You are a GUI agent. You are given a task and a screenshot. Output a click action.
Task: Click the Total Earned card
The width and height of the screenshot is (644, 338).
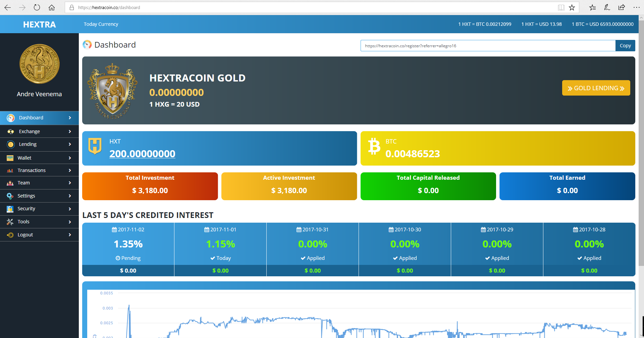pyautogui.click(x=567, y=186)
